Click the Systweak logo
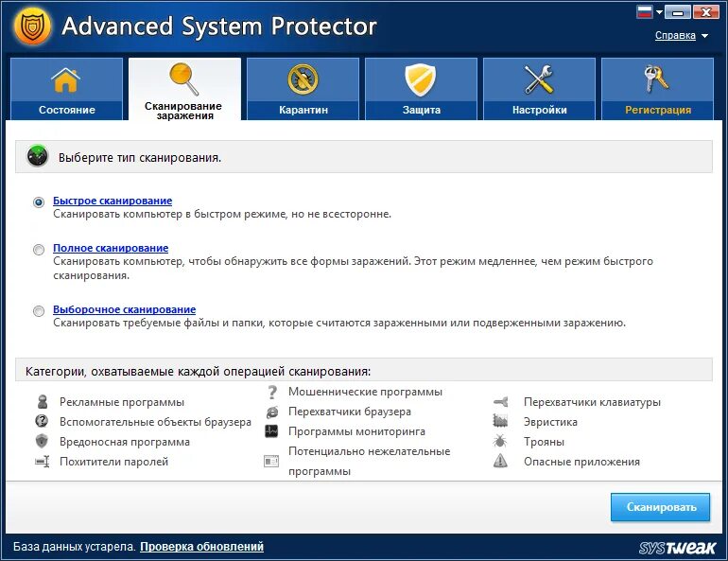This screenshot has width=728, height=561. [677, 547]
